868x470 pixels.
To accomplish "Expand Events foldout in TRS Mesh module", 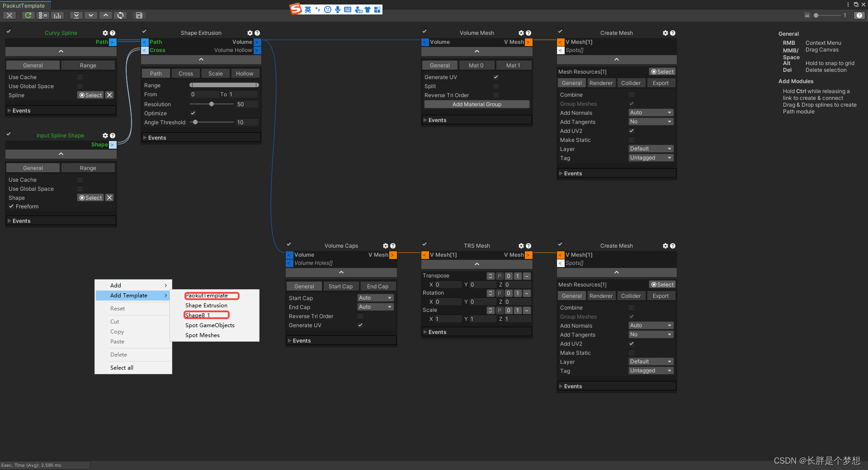I will point(476,332).
